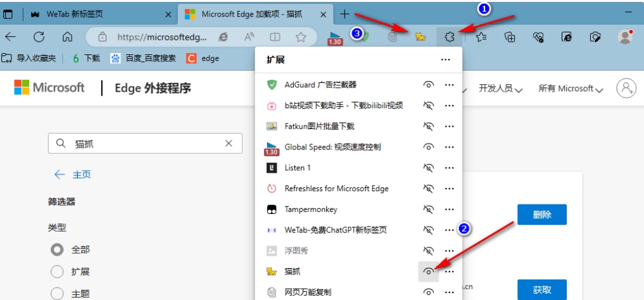Image resolution: width=644 pixels, height=300 pixels.
Task: Hide AdGuard 广告拦截器 from toolbar
Action: coord(429,85)
